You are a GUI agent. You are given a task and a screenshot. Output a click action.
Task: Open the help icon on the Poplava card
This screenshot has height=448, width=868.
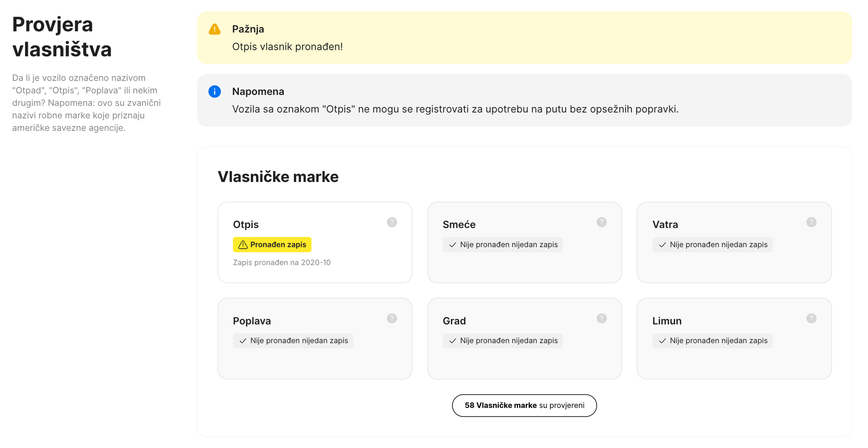392,318
